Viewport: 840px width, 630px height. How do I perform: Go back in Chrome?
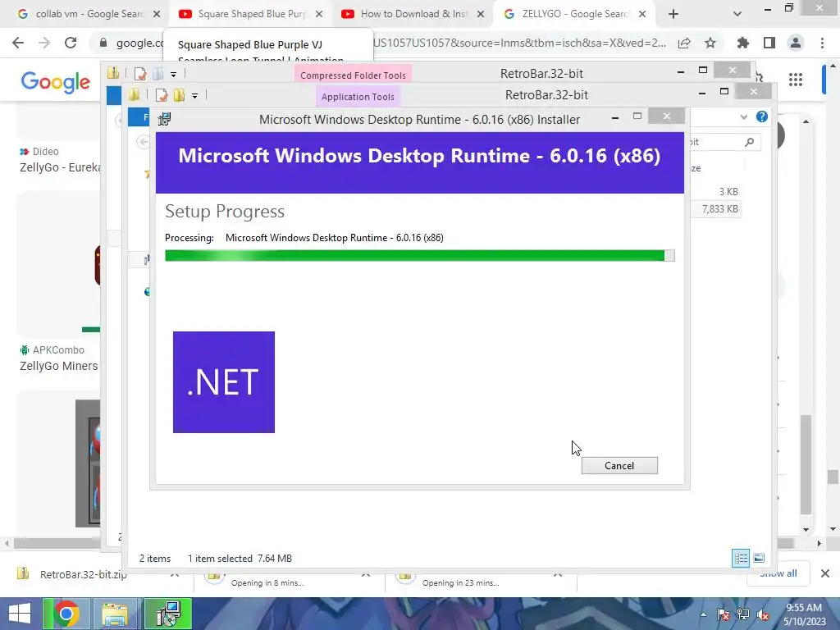click(18, 43)
